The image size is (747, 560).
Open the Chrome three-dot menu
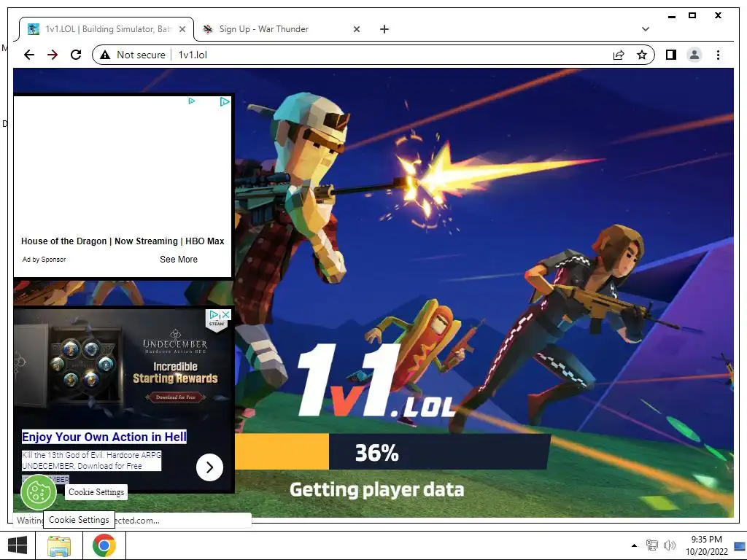click(718, 55)
